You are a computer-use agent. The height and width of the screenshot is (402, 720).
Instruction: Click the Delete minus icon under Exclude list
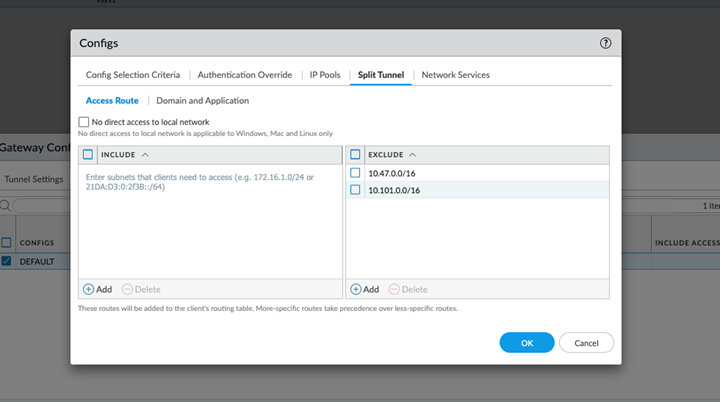point(394,289)
